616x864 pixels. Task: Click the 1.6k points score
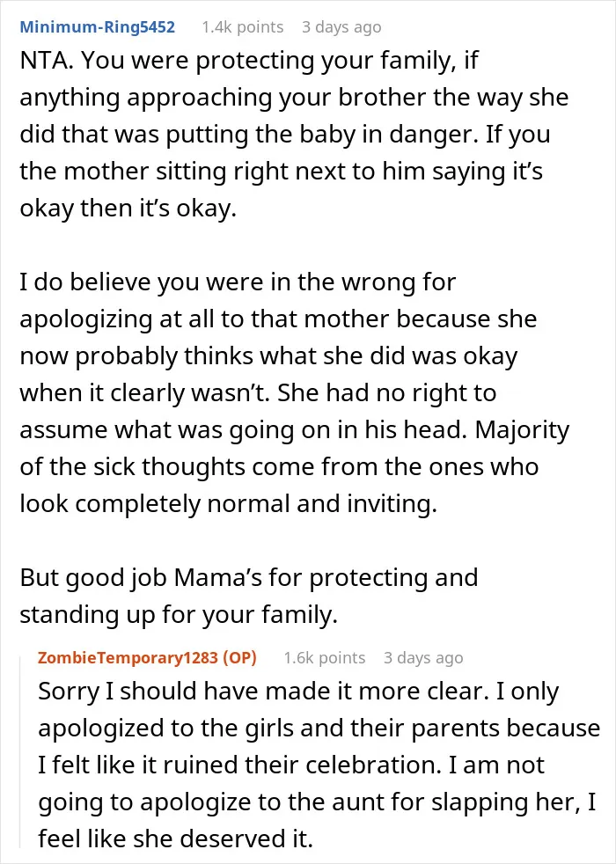(325, 657)
